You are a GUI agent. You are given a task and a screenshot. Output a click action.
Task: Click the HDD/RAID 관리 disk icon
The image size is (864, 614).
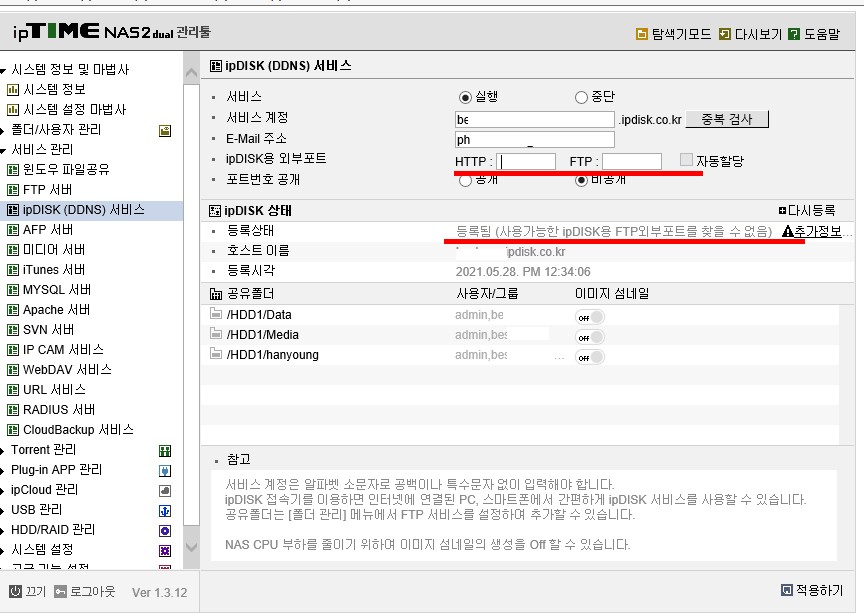click(165, 531)
